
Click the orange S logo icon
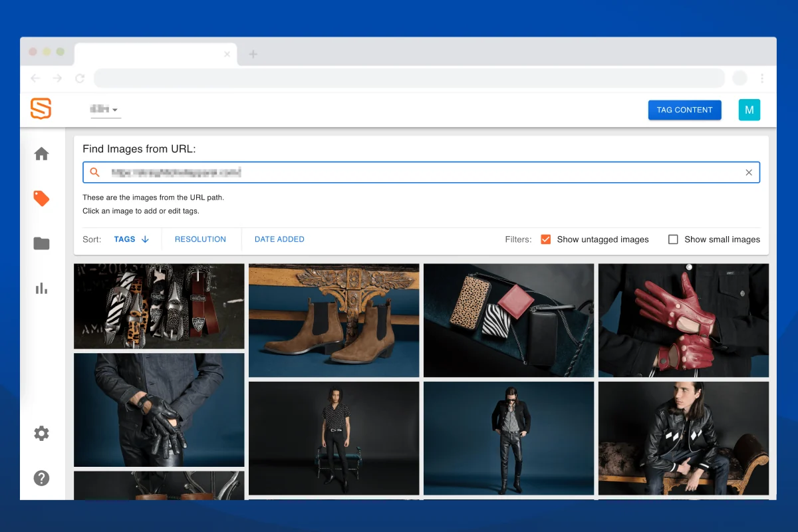(x=41, y=108)
